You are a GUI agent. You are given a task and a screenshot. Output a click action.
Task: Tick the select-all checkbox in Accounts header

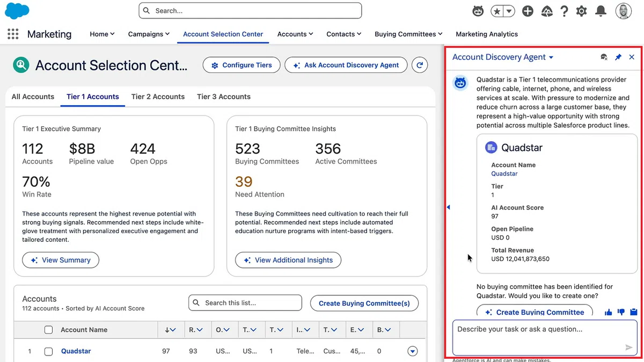[48, 330]
